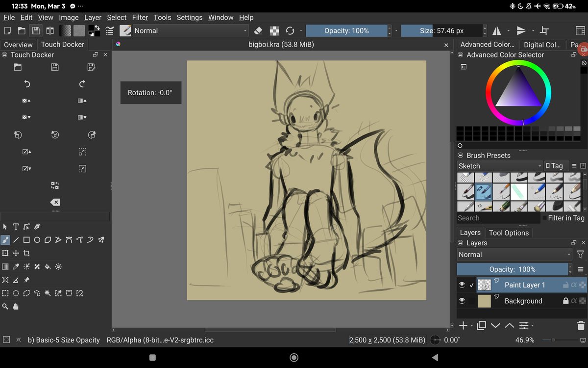Screen dimensions: 588x368
Task: Reload the original brush preset
Action: coord(290,30)
